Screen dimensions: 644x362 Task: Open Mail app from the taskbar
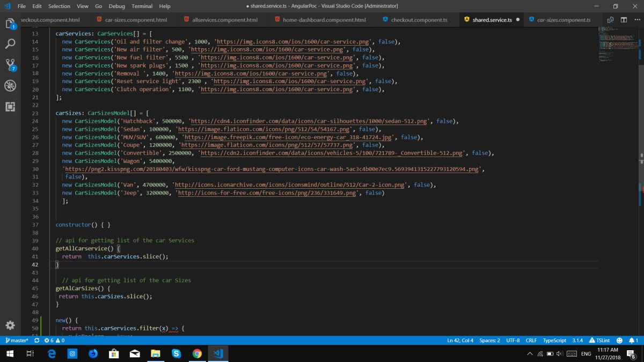pyautogui.click(x=135, y=353)
